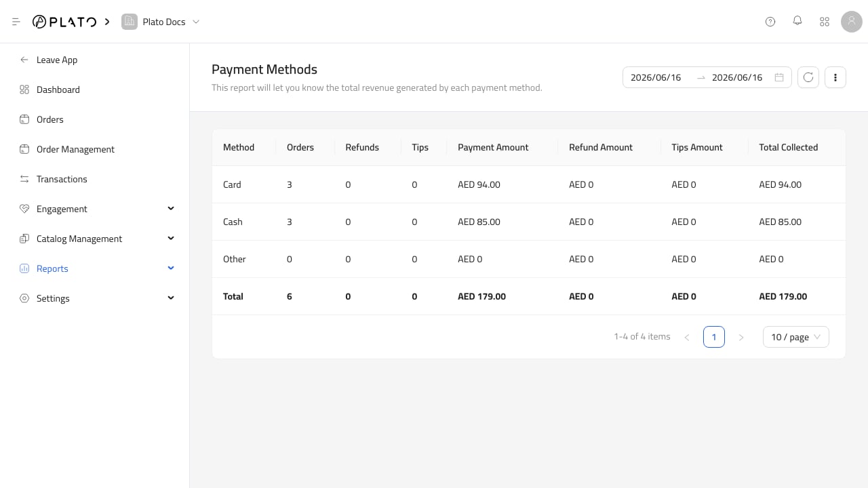
Task: Select page 1 in pagination
Action: (714, 337)
